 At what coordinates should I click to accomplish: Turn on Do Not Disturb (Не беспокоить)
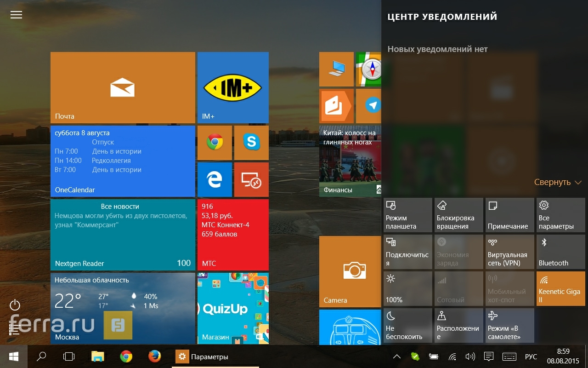pos(407,326)
